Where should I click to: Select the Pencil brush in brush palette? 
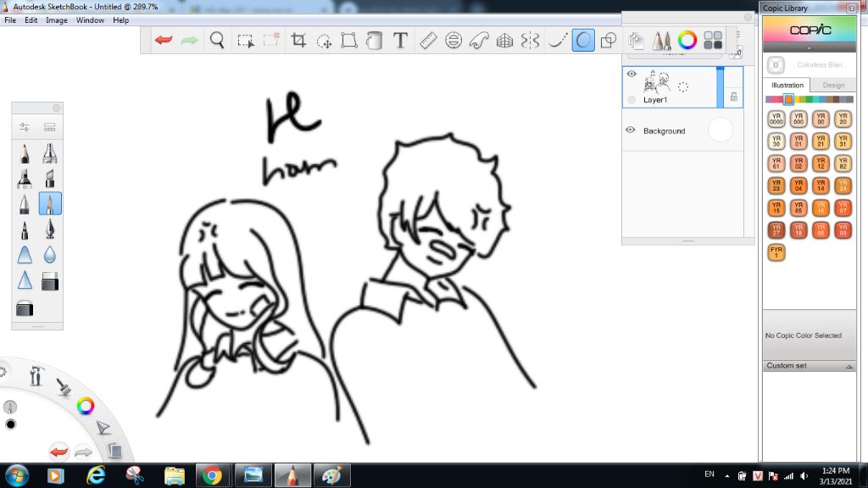pyautogui.click(x=25, y=153)
